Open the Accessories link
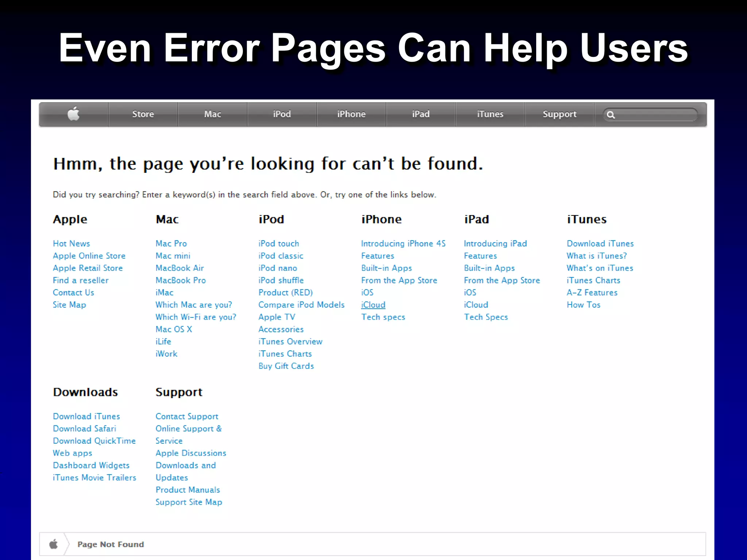This screenshot has width=747, height=560. (x=281, y=329)
